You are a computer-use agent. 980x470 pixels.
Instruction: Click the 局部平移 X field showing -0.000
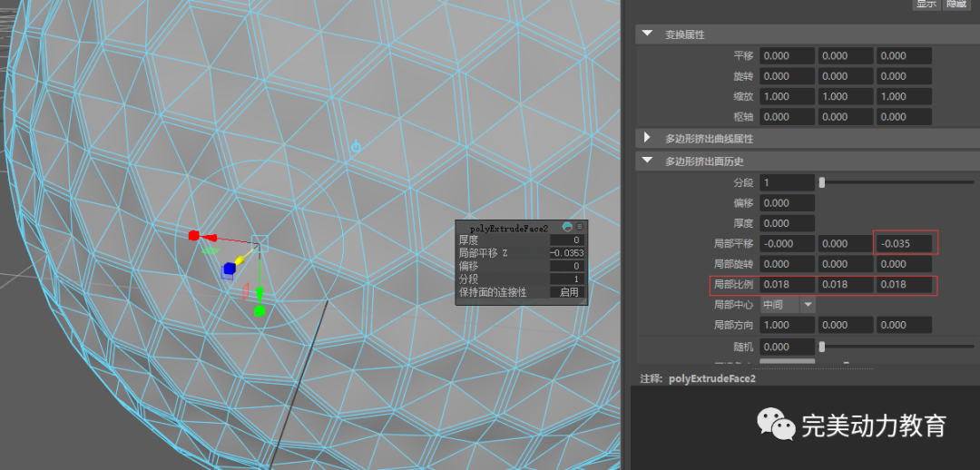click(788, 244)
